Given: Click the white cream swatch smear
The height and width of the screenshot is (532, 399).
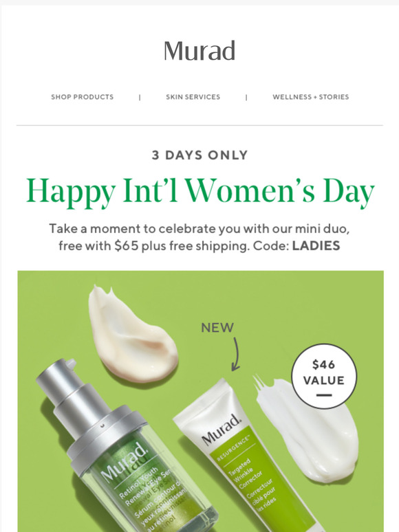Looking at the screenshot, I should point(308,429).
